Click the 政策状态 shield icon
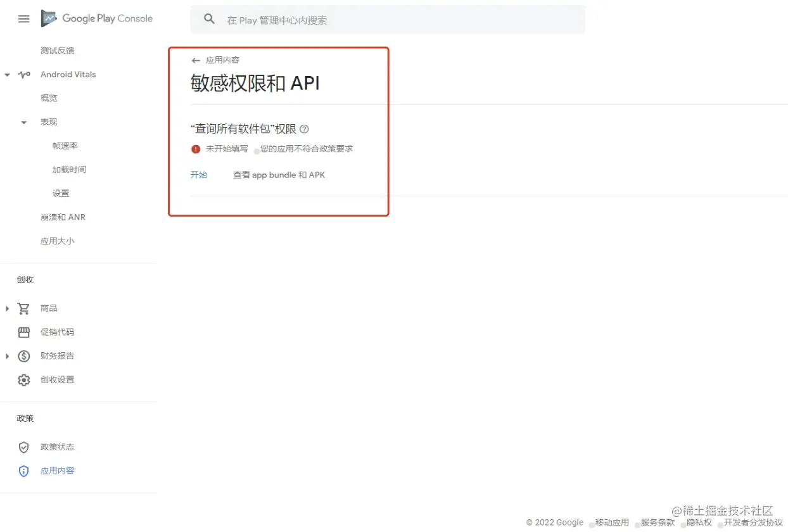788x532 pixels. tap(23, 446)
